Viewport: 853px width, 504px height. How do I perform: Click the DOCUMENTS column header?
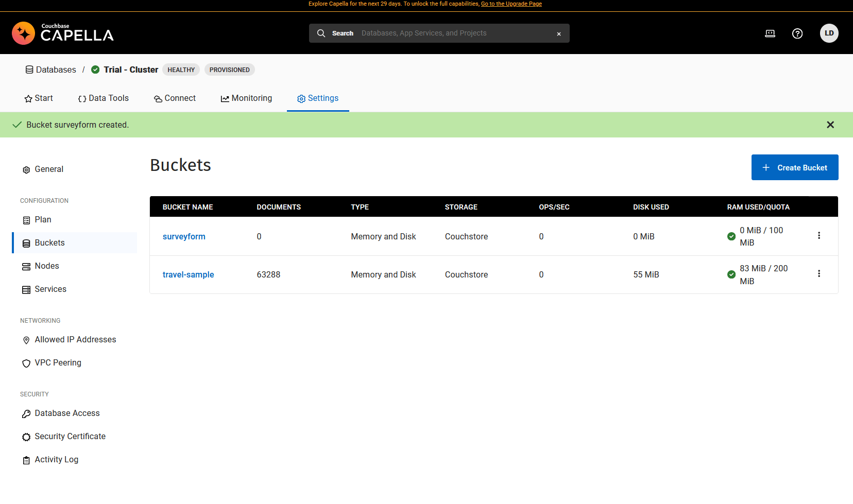(279, 207)
